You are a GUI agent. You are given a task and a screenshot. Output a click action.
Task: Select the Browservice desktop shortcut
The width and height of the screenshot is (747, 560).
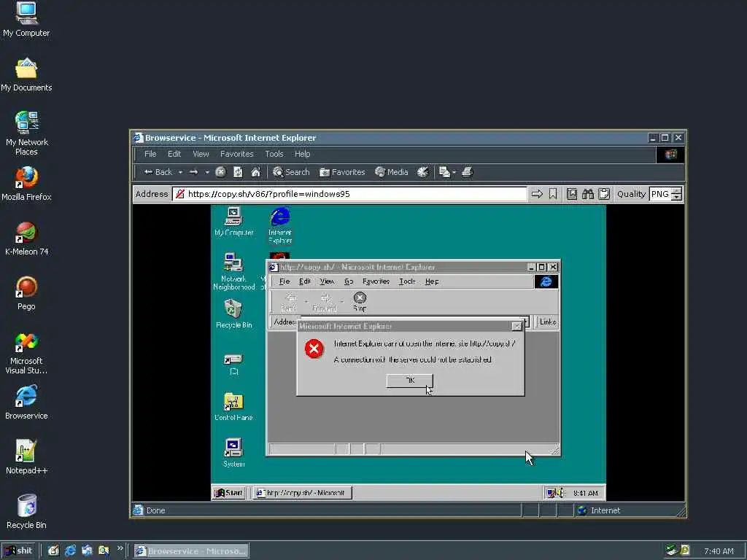coord(26,402)
